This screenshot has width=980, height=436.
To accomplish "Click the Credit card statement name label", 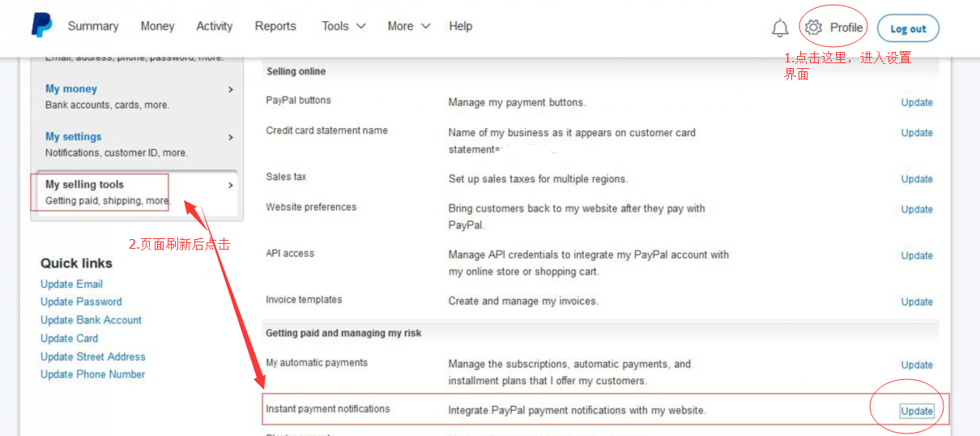I will pyautogui.click(x=326, y=130).
